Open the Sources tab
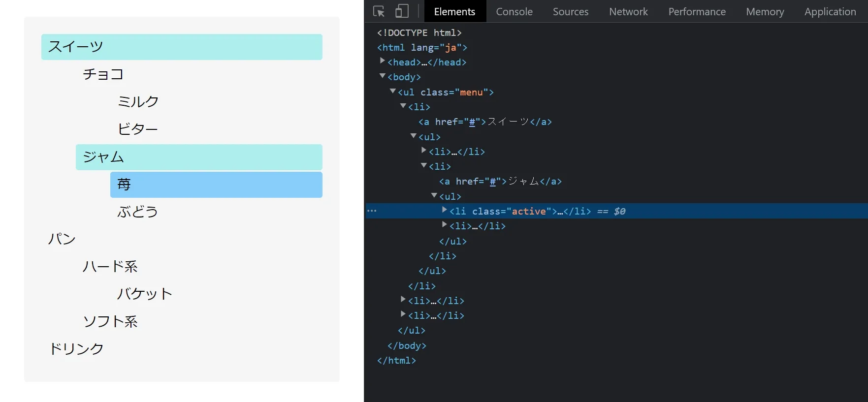Image resolution: width=868 pixels, height=402 pixels. 570,11
